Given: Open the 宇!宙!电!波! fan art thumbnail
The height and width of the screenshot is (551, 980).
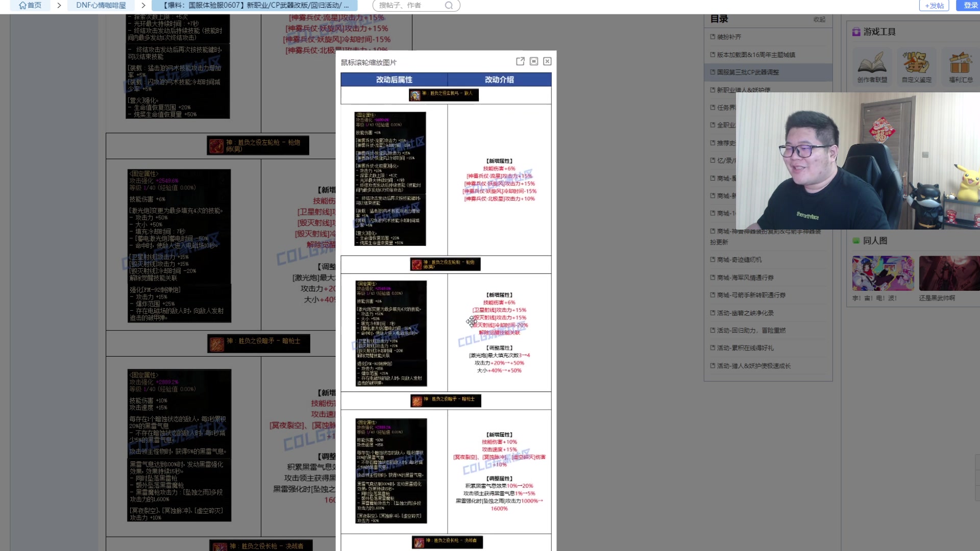Looking at the screenshot, I should click(x=883, y=273).
